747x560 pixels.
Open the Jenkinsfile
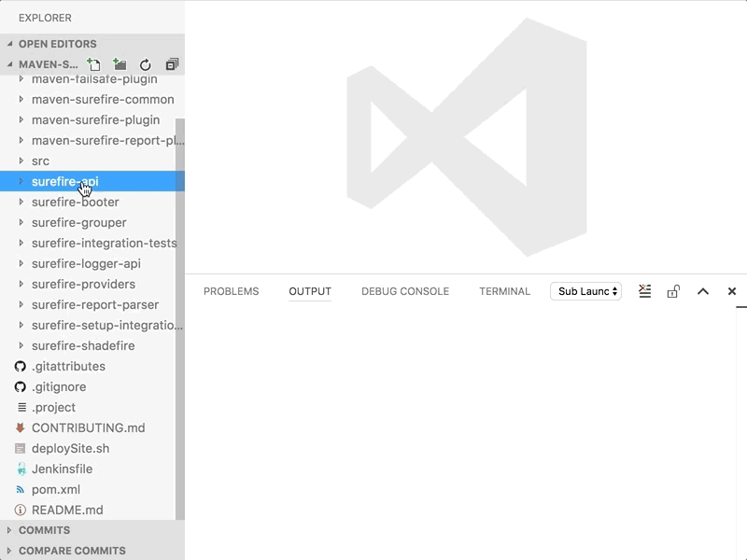62,469
